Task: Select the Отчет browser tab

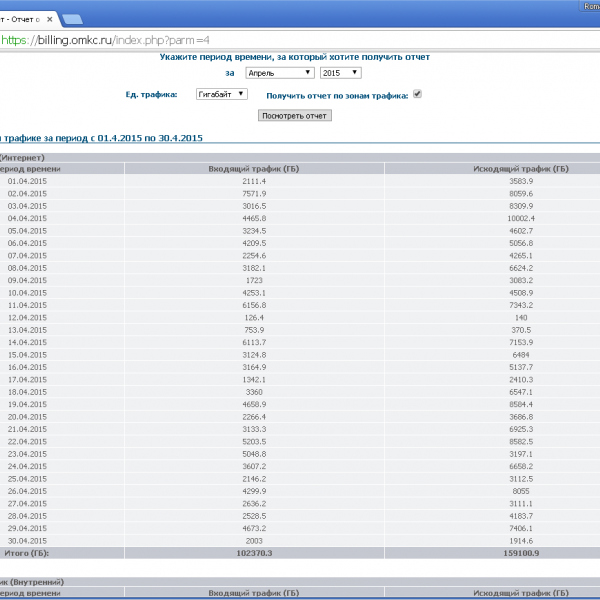Action: click(24, 19)
